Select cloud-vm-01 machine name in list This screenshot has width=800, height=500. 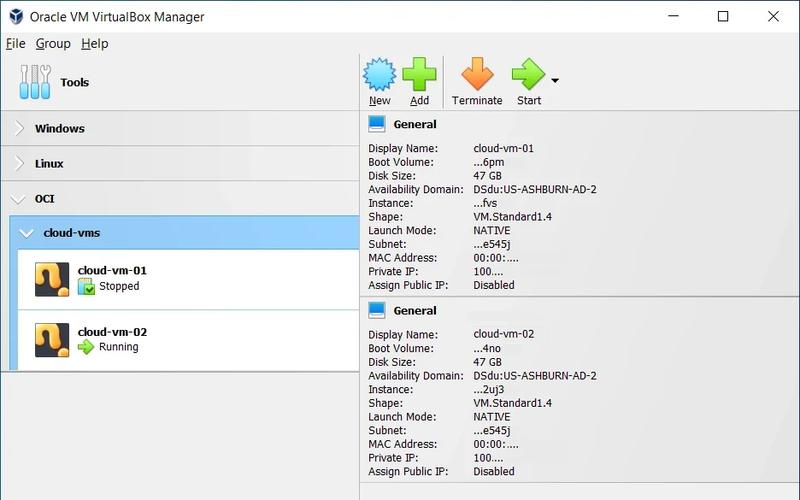(112, 270)
